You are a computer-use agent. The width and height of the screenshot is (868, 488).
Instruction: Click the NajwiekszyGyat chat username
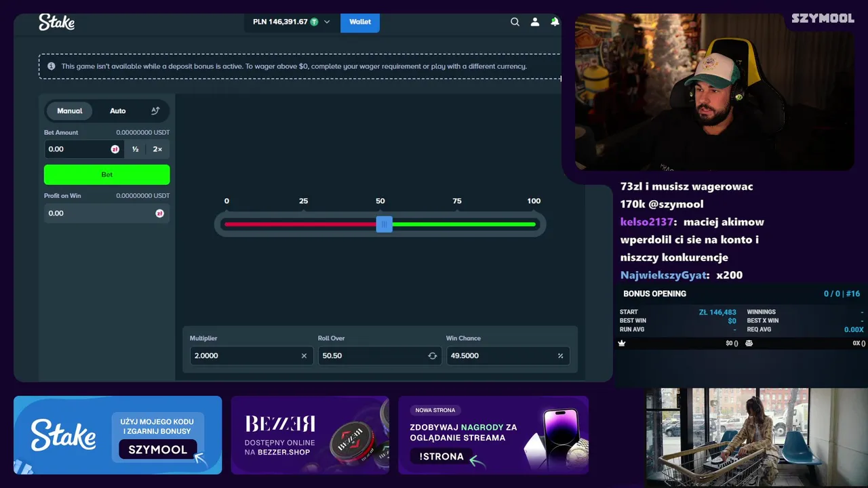(665, 275)
